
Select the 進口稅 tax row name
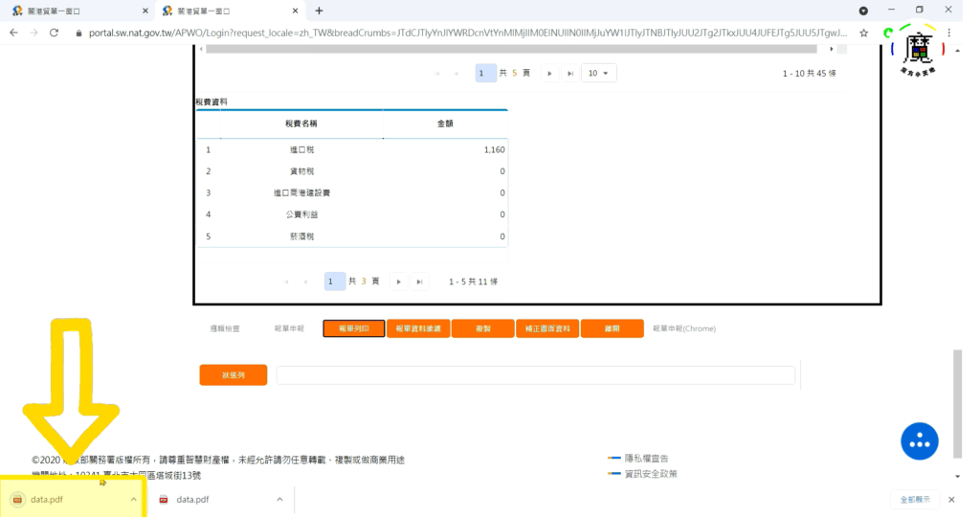pos(301,150)
